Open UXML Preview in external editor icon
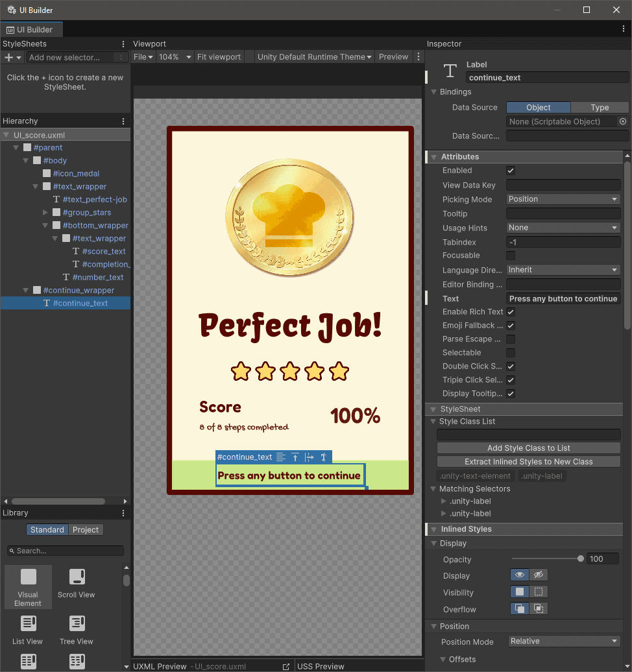This screenshot has width=632, height=672. (286, 666)
